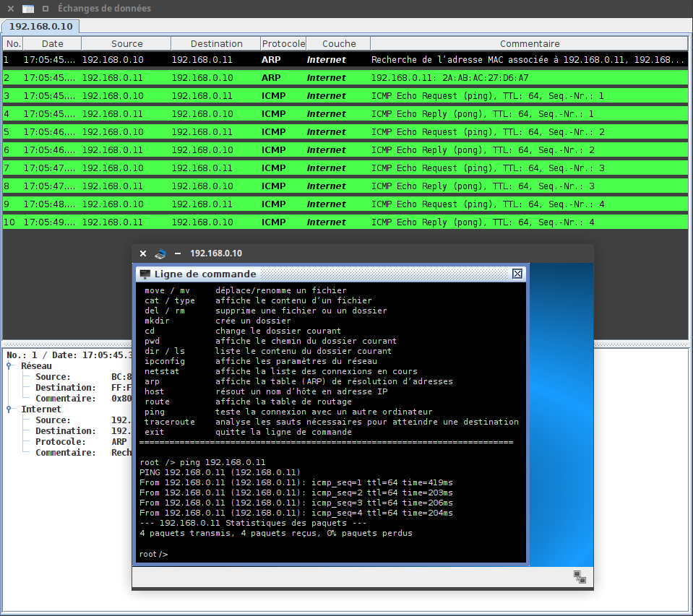Viewport: 693px width, 616px height.
Task: Click the window icon in Échanges de données title bar
Action: click(x=28, y=9)
